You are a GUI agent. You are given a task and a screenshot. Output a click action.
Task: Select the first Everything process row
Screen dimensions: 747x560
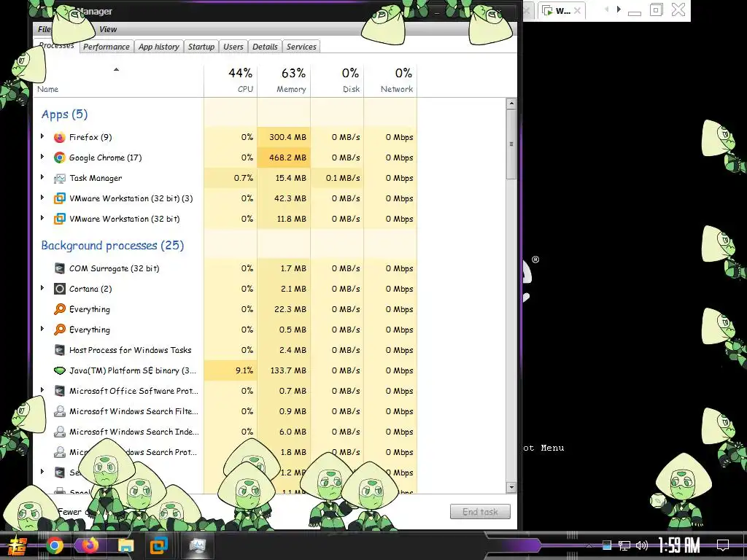(225, 309)
